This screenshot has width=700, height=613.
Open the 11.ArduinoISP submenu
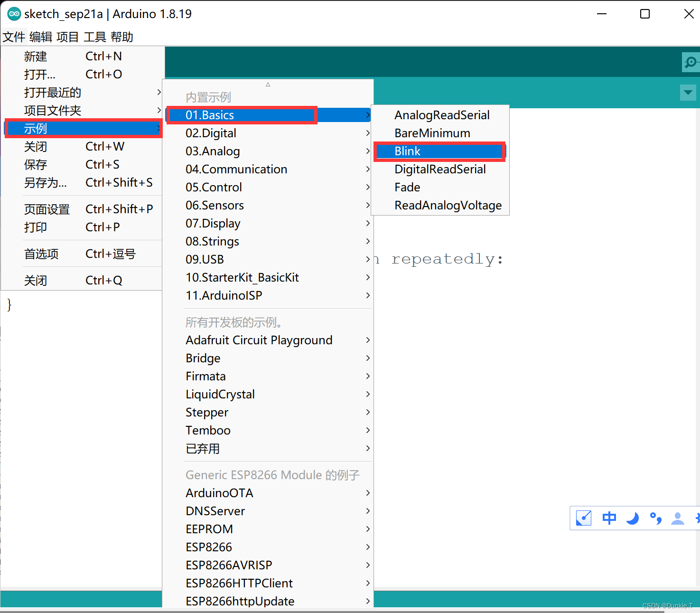point(268,295)
